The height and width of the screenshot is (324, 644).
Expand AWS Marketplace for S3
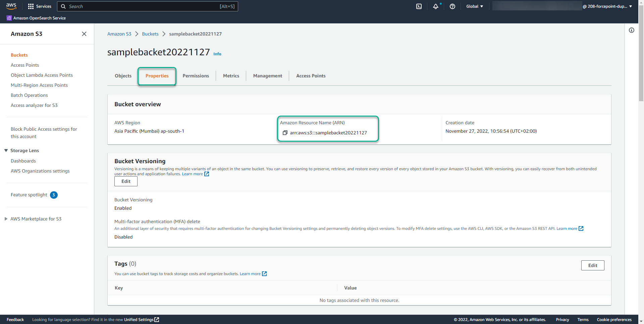(x=6, y=219)
